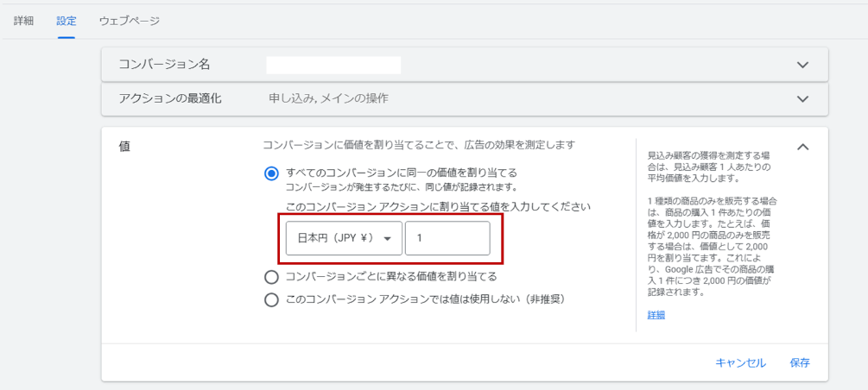Click the 値 section heading
The image size is (868, 390).
pyautogui.click(x=124, y=146)
